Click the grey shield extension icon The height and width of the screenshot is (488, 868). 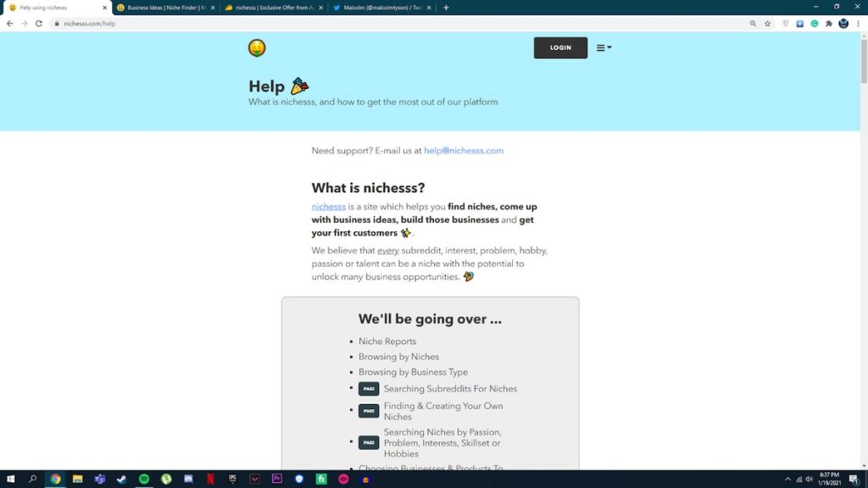[786, 24]
